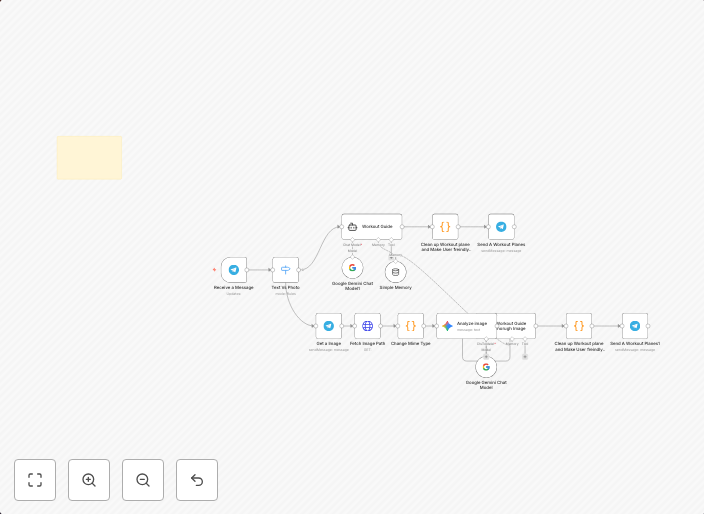Click the Fetch Image Path HTTP node

point(367,326)
